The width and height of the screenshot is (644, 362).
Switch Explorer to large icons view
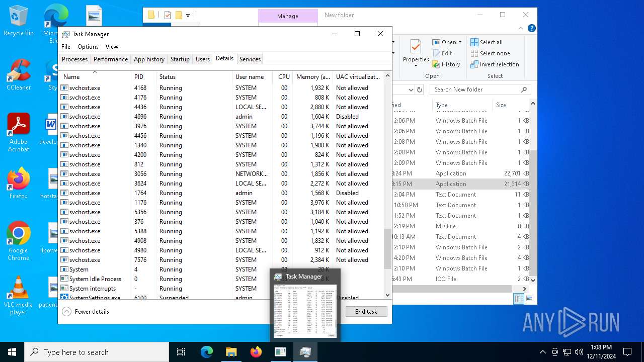click(529, 299)
